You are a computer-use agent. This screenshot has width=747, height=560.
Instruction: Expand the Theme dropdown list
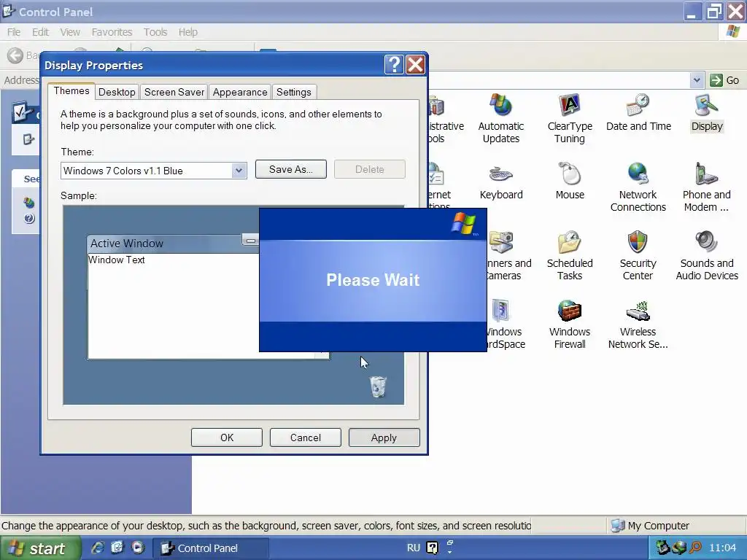point(239,171)
